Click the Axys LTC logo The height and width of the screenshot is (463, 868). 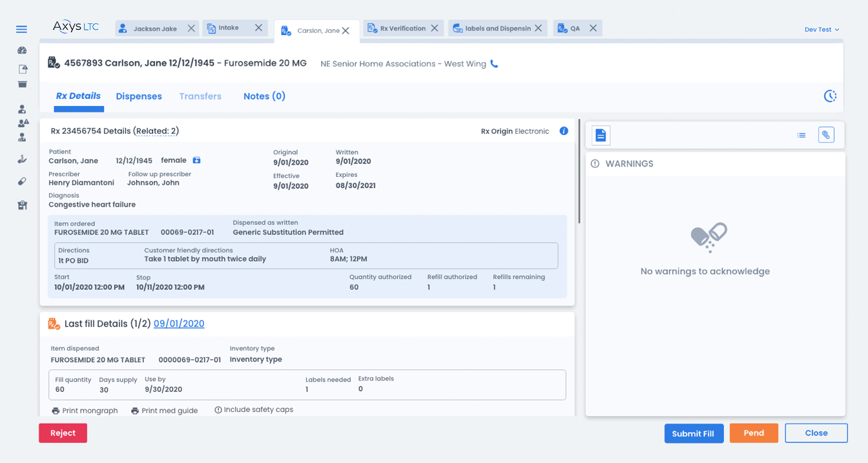pyautogui.click(x=76, y=26)
